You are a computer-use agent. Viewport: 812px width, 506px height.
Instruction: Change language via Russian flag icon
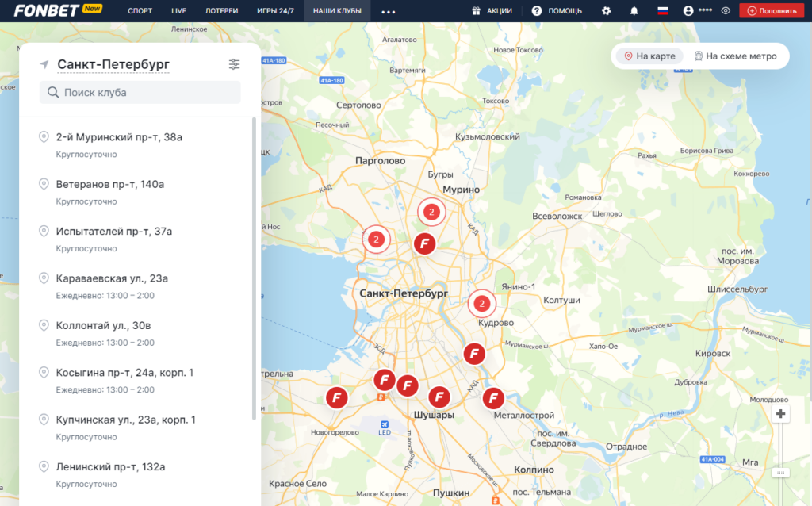point(663,10)
